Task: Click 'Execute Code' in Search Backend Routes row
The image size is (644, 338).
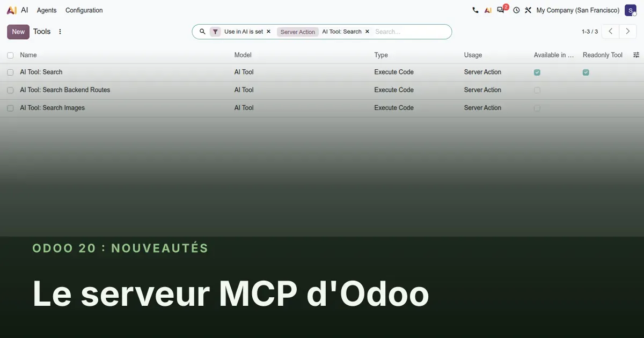Action: 394,90
